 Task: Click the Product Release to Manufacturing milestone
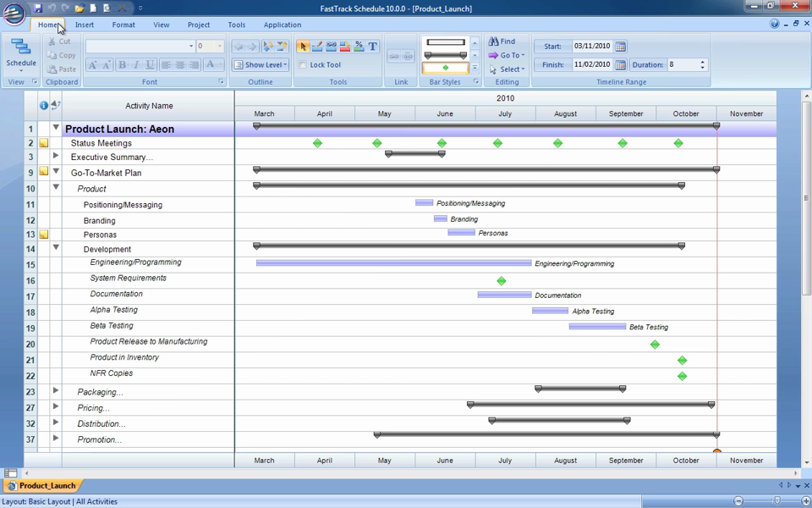point(655,345)
